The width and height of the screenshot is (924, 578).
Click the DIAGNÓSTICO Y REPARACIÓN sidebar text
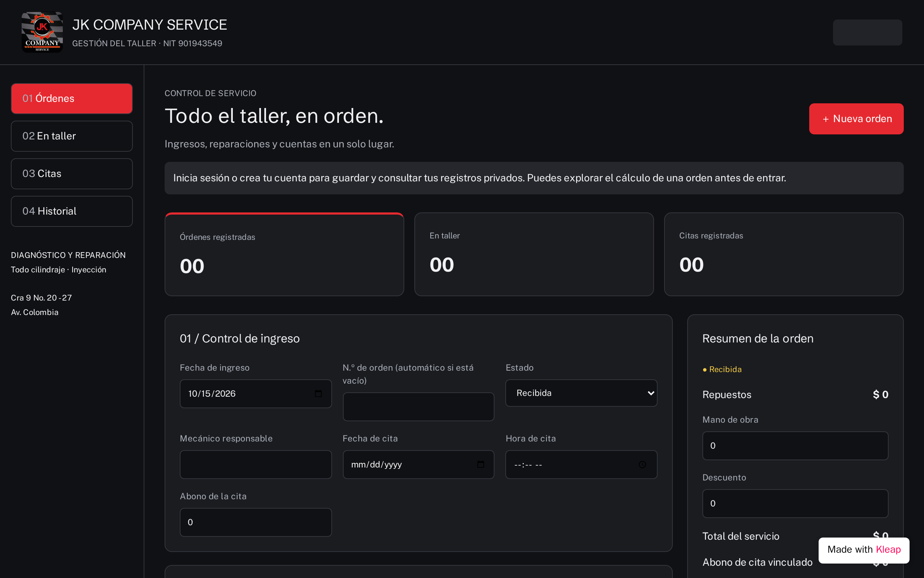click(68, 255)
